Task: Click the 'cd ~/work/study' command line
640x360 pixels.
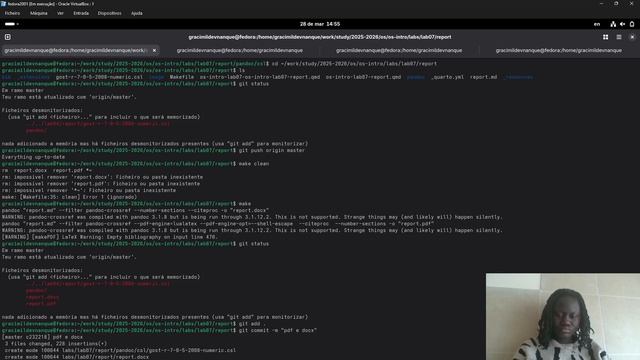Action: click(354, 64)
